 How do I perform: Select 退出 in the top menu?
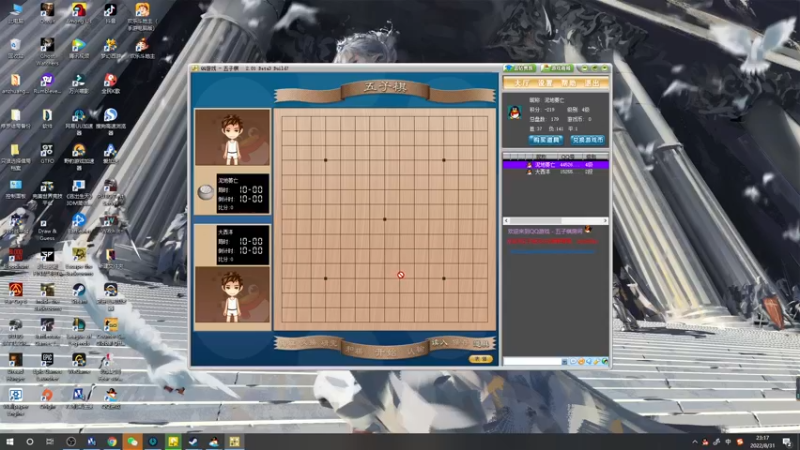[x=592, y=83]
